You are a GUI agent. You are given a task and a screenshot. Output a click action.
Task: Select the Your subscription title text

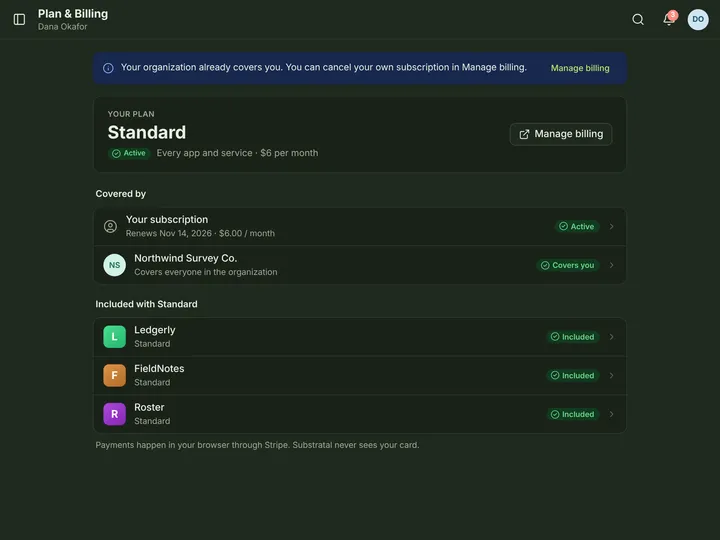pos(167,219)
